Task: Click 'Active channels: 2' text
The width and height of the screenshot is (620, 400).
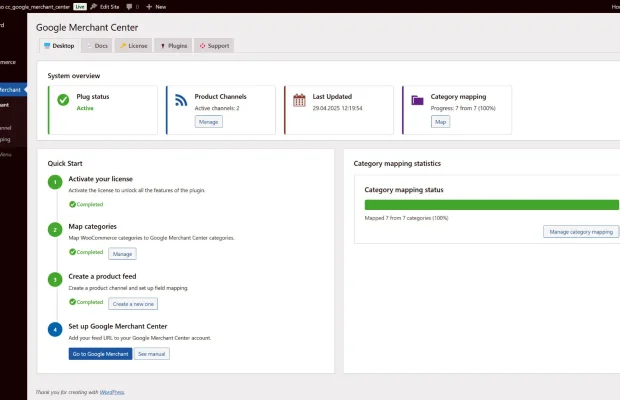Action: [217, 108]
